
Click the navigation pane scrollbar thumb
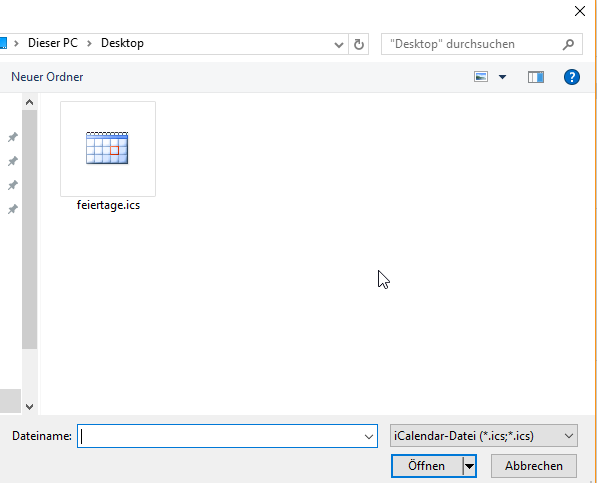pos(29,230)
